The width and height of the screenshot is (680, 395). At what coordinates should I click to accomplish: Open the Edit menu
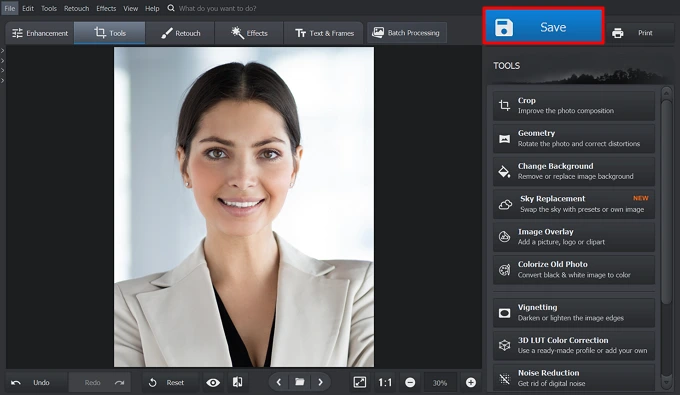(28, 8)
